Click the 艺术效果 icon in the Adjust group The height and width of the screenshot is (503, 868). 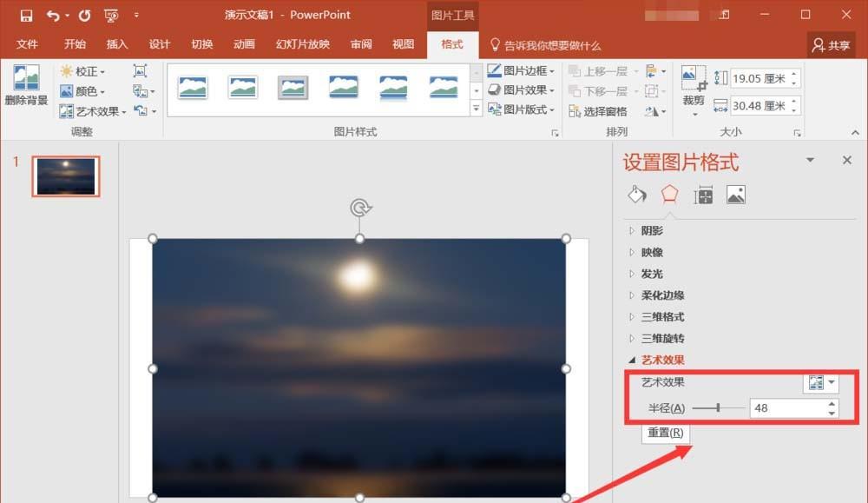tap(87, 111)
